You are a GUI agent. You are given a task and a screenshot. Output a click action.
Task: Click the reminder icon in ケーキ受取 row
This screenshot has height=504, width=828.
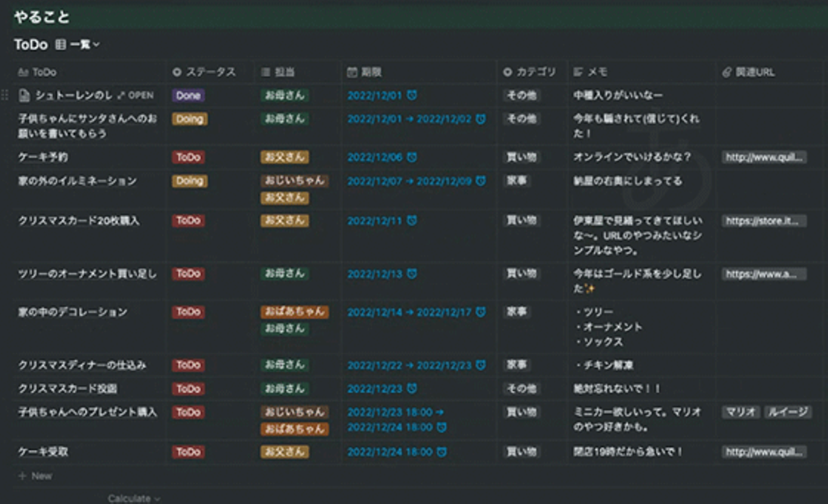click(x=442, y=452)
